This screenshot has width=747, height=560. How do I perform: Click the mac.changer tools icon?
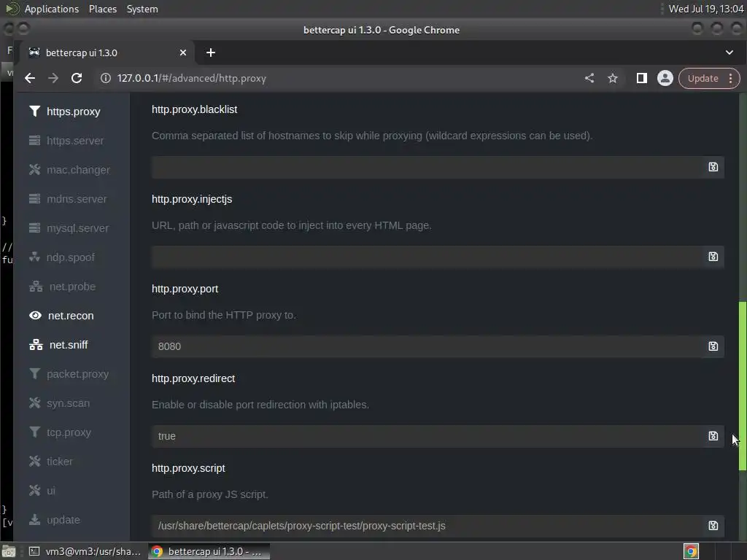click(x=35, y=169)
